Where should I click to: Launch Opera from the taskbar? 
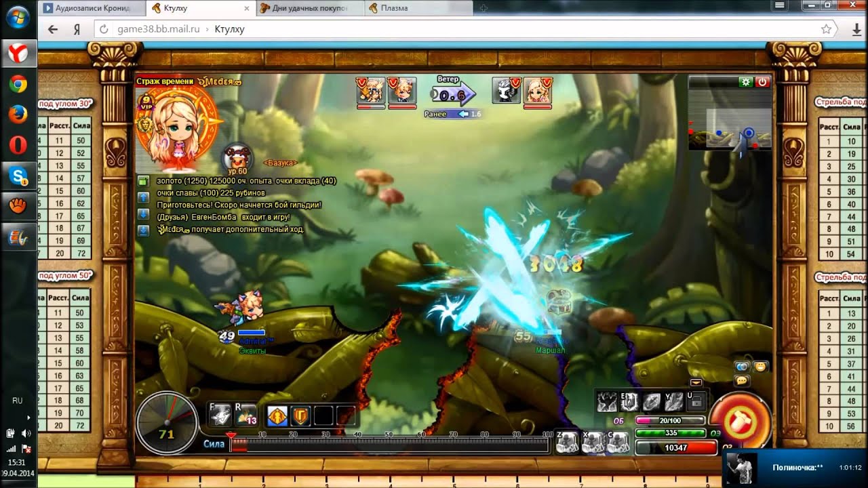[18, 145]
